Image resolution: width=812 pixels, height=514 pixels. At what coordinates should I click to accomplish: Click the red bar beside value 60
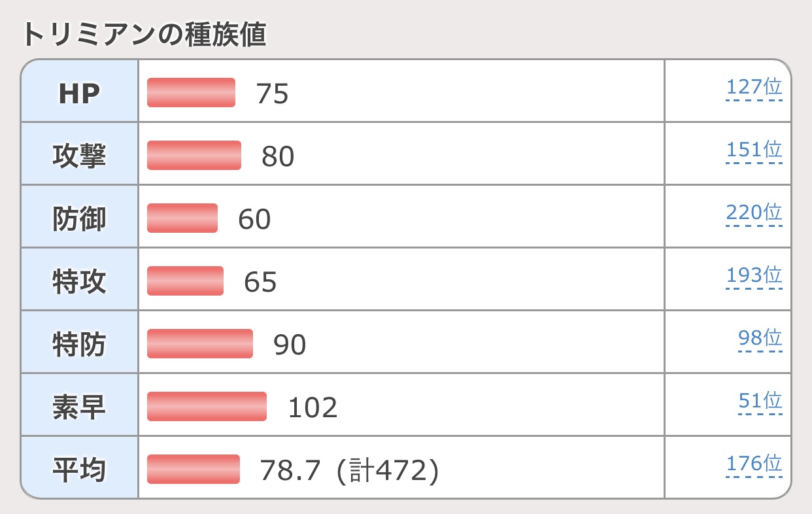click(x=182, y=218)
